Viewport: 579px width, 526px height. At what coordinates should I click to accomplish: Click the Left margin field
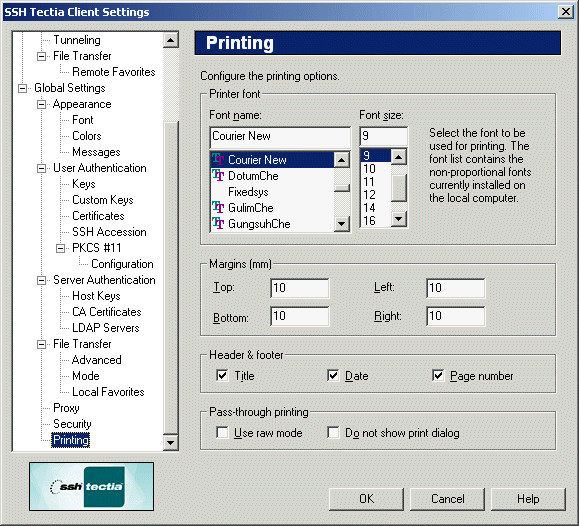tap(455, 288)
